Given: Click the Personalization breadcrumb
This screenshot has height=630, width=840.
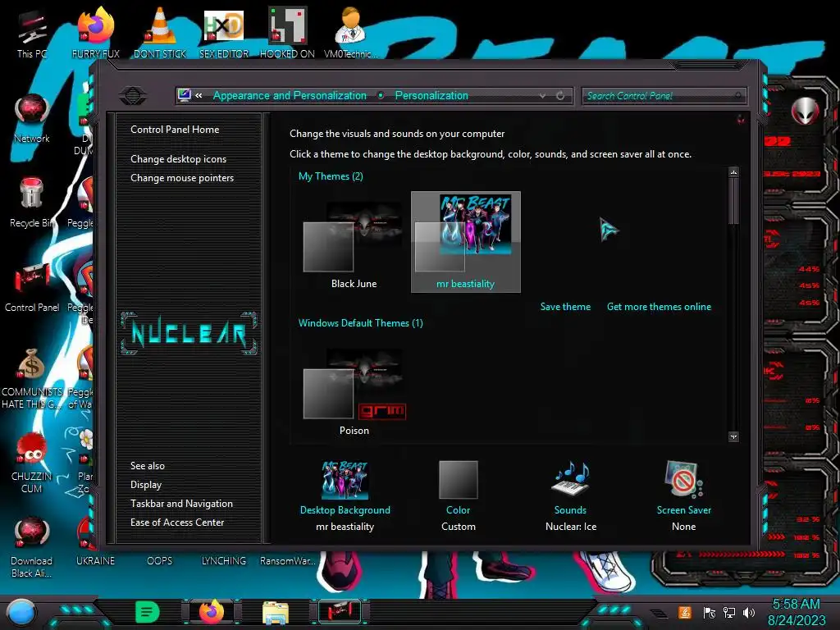Looking at the screenshot, I should pos(431,95).
